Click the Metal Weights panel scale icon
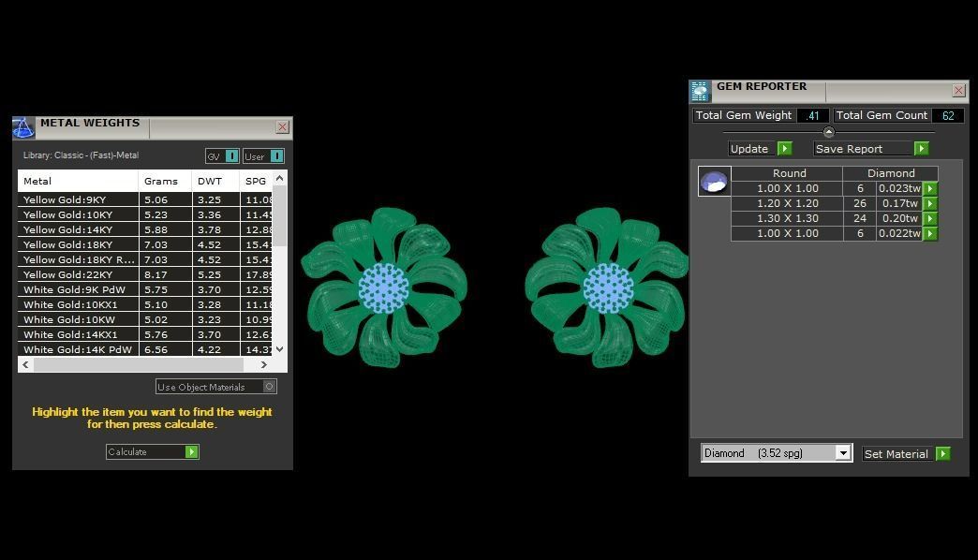The width and height of the screenshot is (978, 560). pyautogui.click(x=23, y=127)
